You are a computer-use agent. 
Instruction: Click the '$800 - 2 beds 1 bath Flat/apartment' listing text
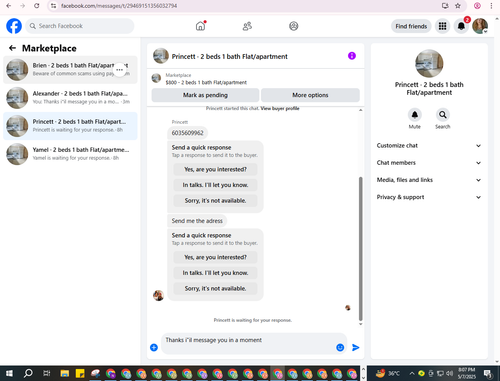point(206,82)
